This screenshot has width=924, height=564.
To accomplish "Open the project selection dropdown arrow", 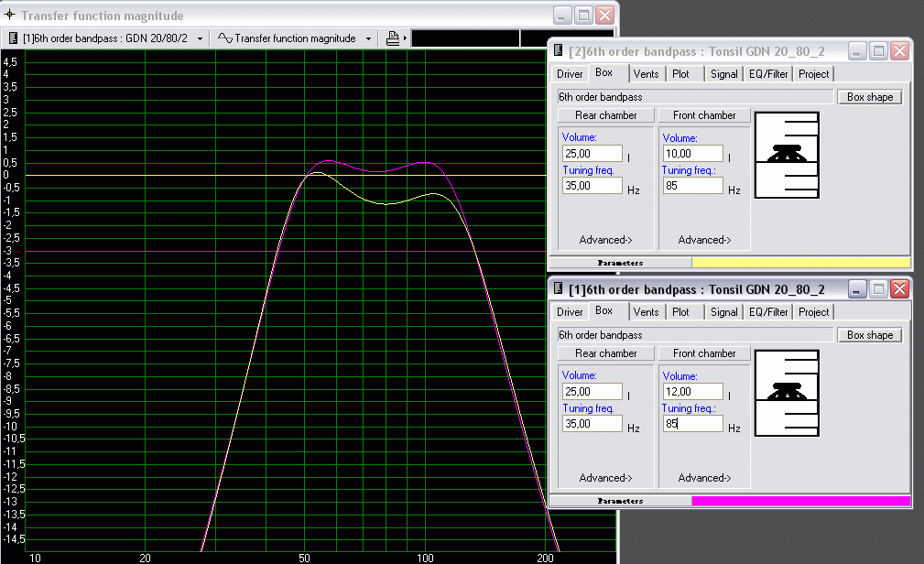I will tap(200, 38).
